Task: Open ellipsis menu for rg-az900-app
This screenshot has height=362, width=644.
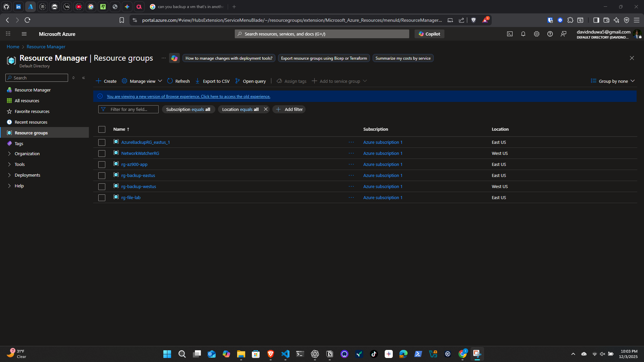Action: (351, 164)
